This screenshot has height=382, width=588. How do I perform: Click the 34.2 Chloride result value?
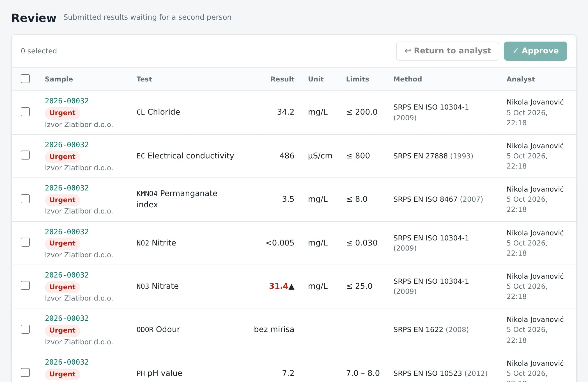tap(286, 112)
